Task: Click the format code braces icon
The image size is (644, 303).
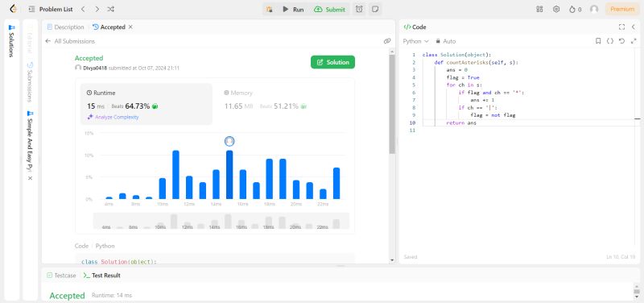Action: [x=610, y=41]
